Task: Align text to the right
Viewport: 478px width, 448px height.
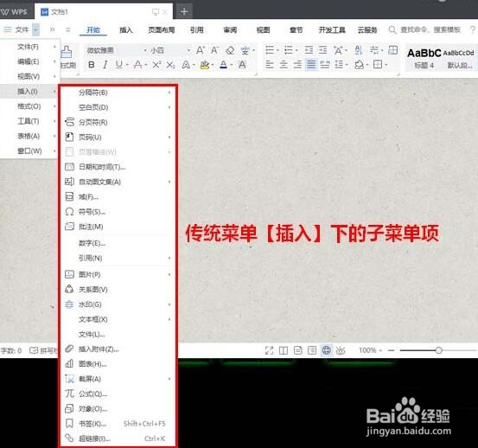Action: [x=297, y=65]
